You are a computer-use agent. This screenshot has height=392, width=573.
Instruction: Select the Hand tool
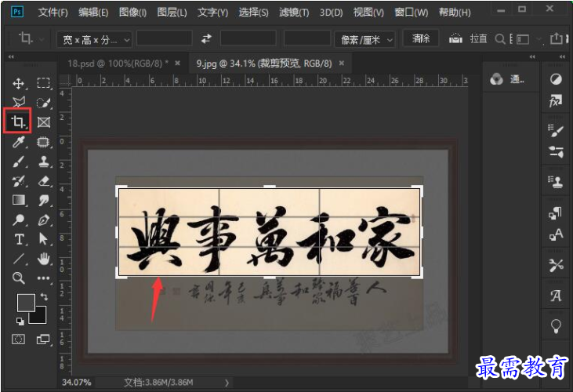[x=43, y=259]
